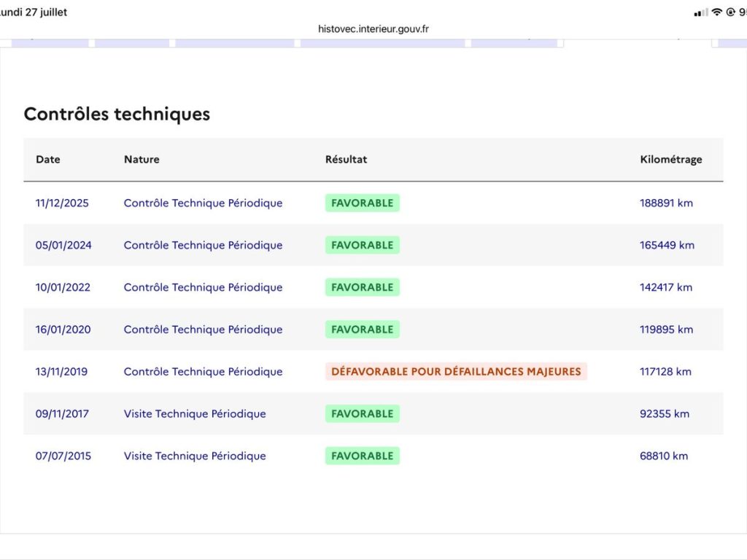Select the date 05/01/2024
The width and height of the screenshot is (747, 560).
pyautogui.click(x=63, y=245)
